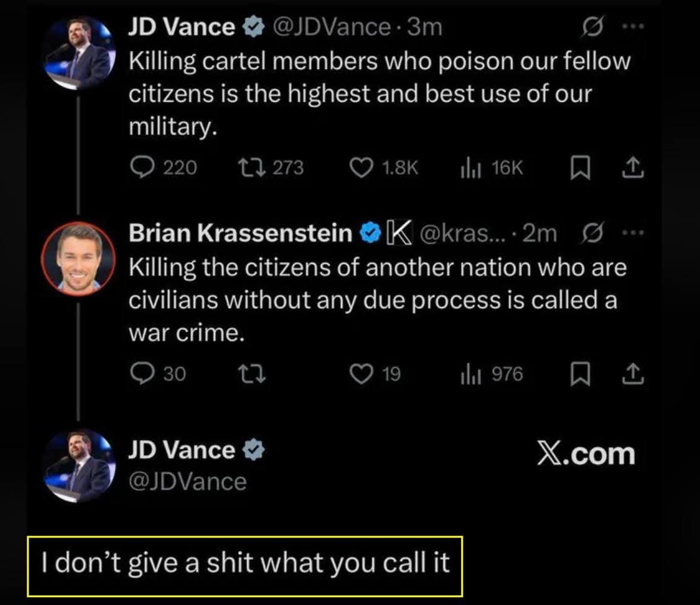This screenshot has width=700, height=605.
Task: Open JD Vance's profile picture in top tweet
Action: pos(78,53)
